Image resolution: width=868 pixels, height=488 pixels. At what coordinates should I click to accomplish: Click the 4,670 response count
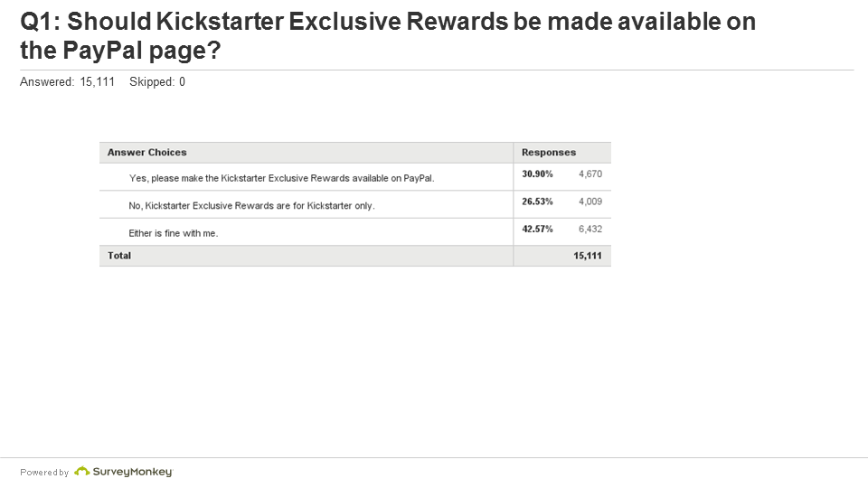pos(590,174)
